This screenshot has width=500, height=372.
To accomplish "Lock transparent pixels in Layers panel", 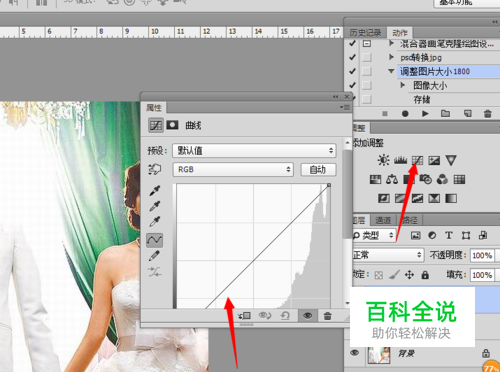I will tap(379, 275).
